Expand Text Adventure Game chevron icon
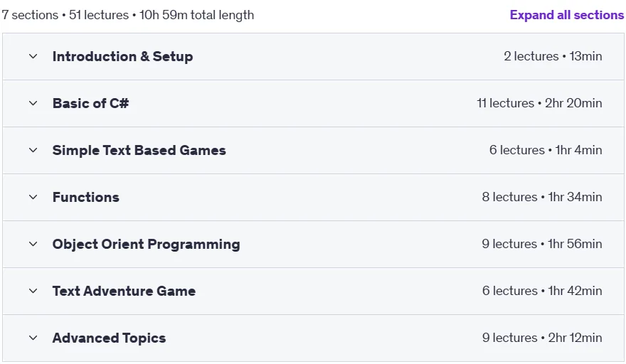Screen dimensions: 626x364 [33, 291]
